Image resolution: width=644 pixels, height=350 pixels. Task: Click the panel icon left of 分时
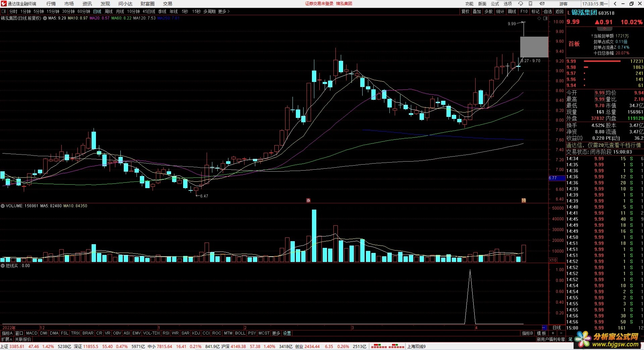pos(4,11)
